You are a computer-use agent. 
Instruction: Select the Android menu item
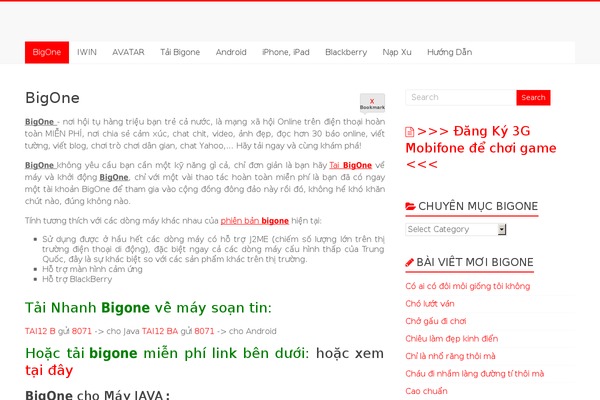pyautogui.click(x=231, y=52)
